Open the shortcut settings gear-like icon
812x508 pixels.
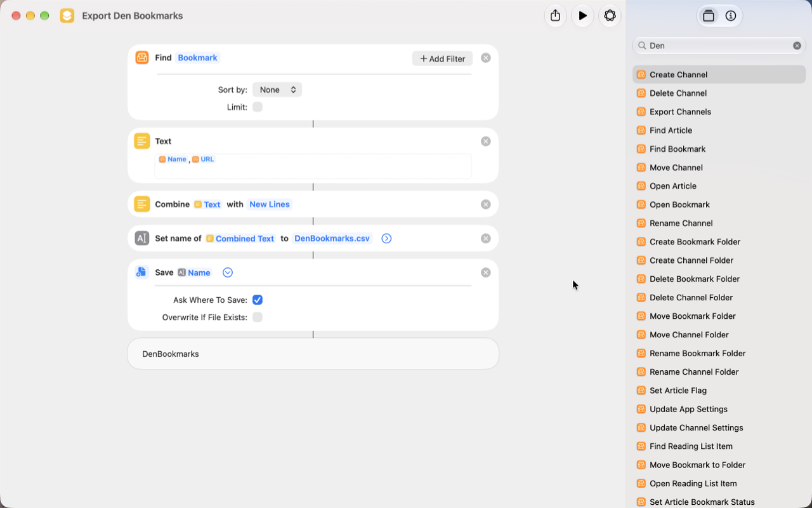[x=610, y=16]
